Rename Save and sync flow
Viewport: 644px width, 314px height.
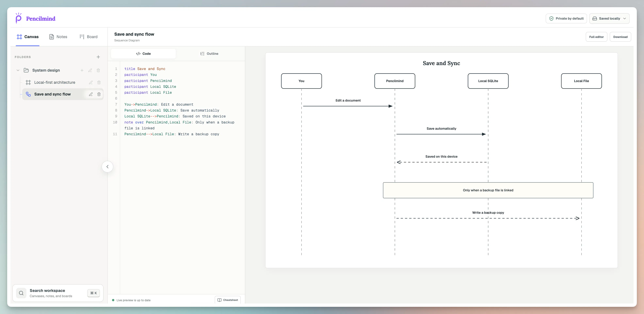click(x=91, y=94)
